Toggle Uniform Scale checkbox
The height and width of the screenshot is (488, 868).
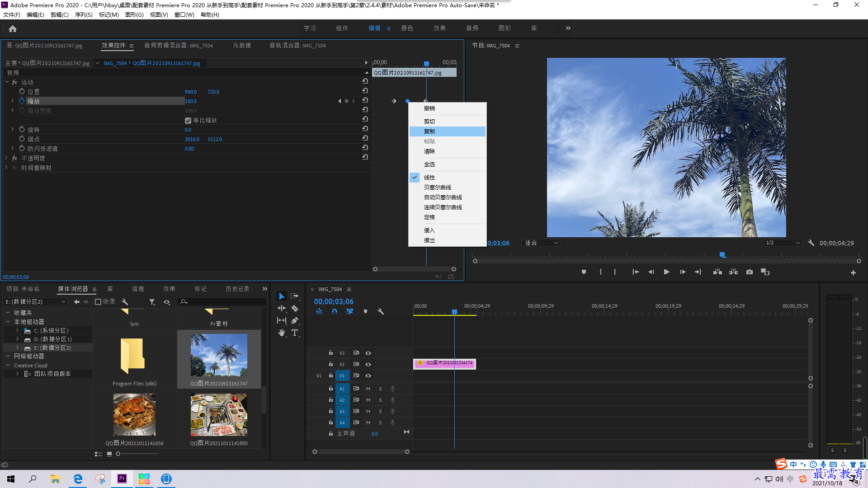pos(188,120)
